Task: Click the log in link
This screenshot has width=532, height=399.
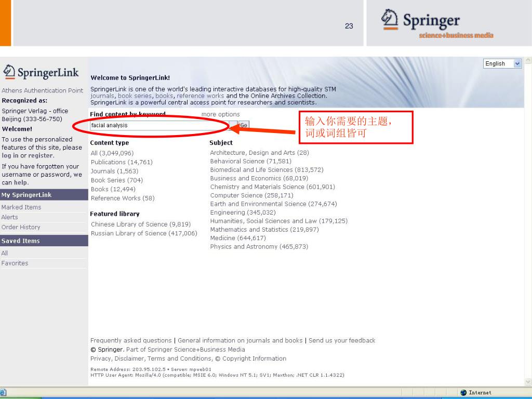Action: [x=10, y=156]
